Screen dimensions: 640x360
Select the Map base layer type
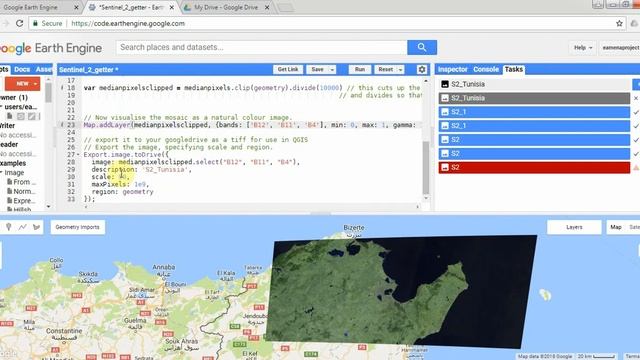(x=616, y=227)
